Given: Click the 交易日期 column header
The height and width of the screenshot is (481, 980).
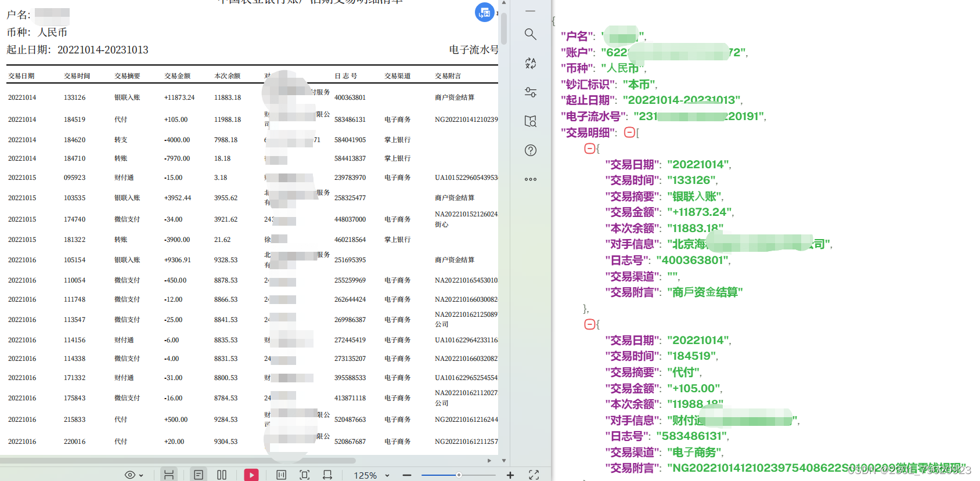Looking at the screenshot, I should 21,76.
